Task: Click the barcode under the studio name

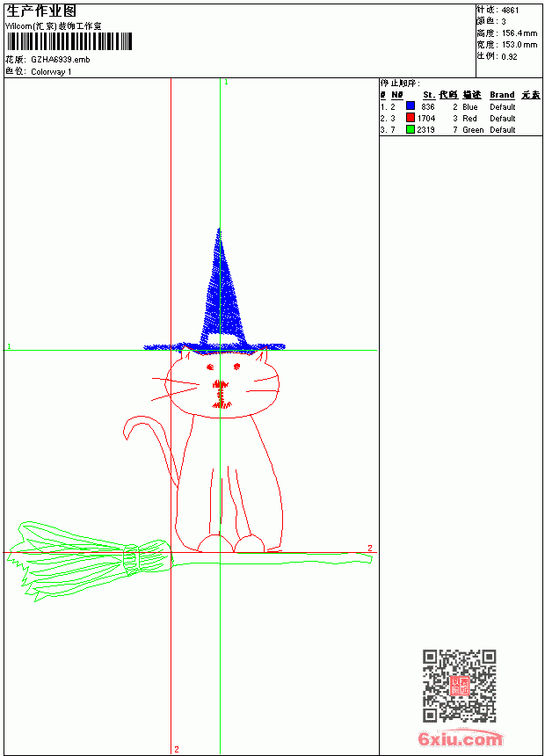Action: 69,41
